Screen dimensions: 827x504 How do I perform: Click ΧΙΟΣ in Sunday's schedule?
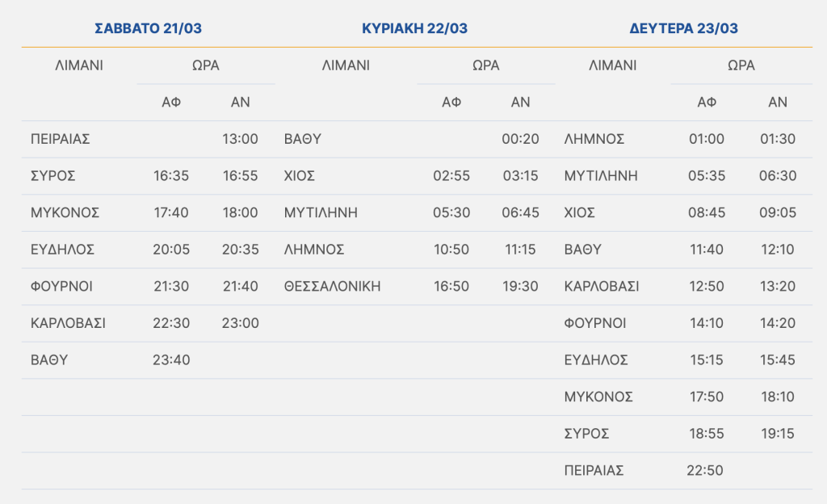pyautogui.click(x=299, y=175)
